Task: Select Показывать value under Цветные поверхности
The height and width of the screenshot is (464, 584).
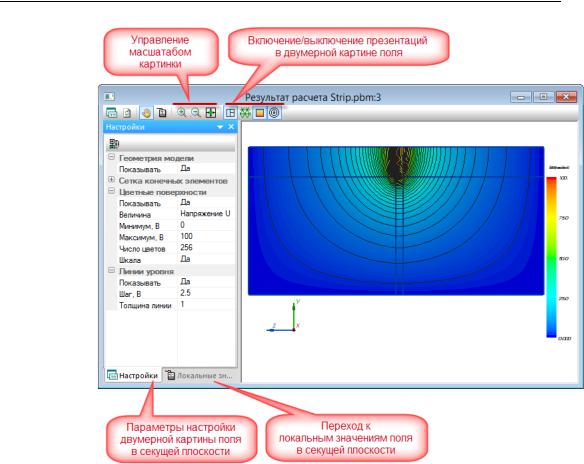Action: (207, 203)
